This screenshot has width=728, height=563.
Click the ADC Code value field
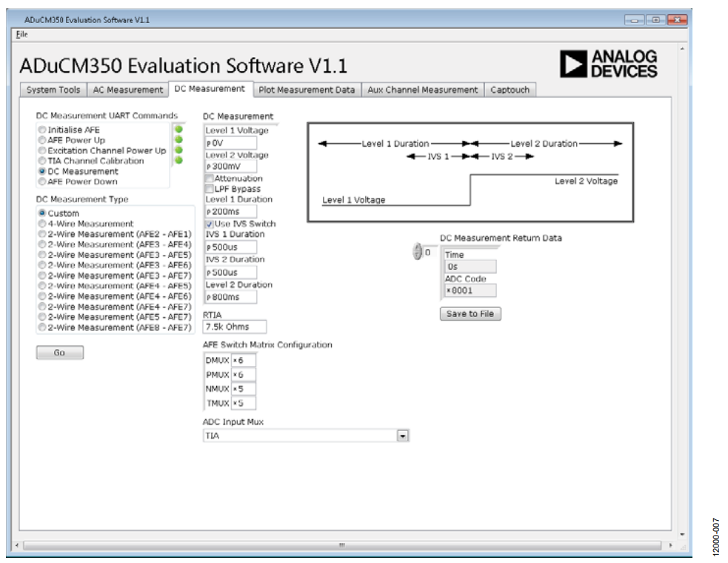click(470, 291)
